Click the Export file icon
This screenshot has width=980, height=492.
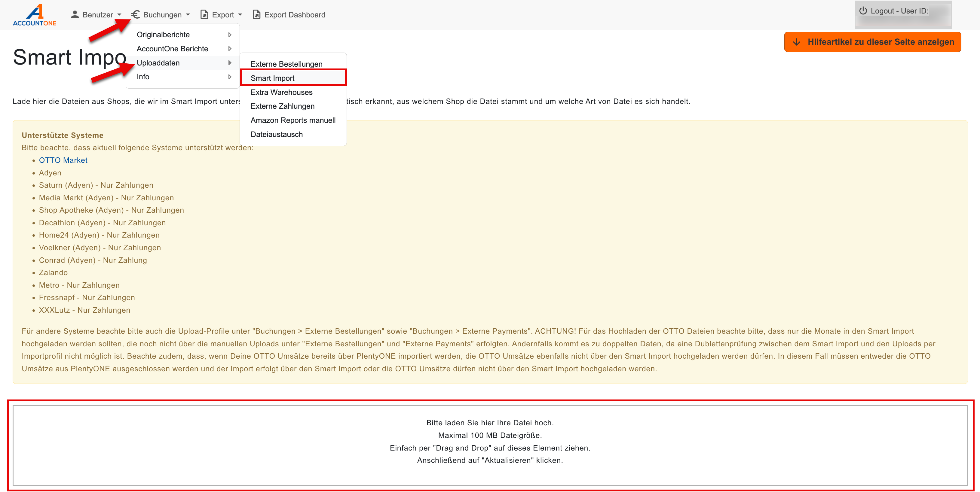[204, 14]
